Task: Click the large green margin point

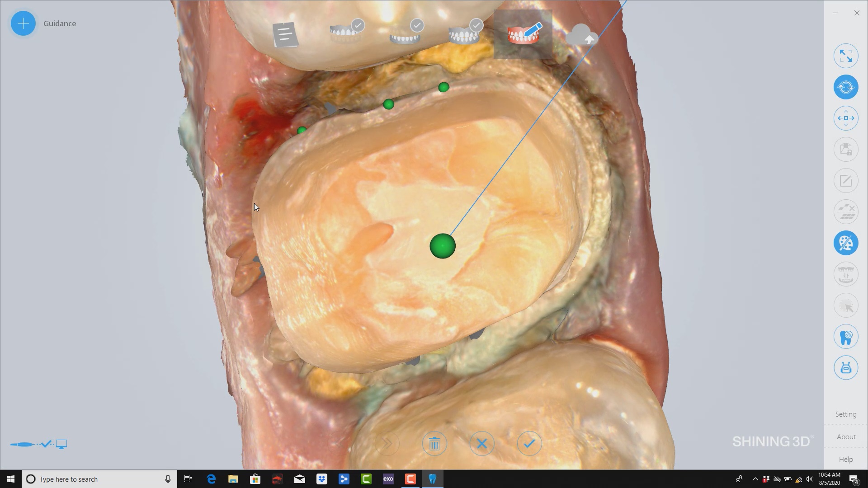Action: pyautogui.click(x=443, y=246)
